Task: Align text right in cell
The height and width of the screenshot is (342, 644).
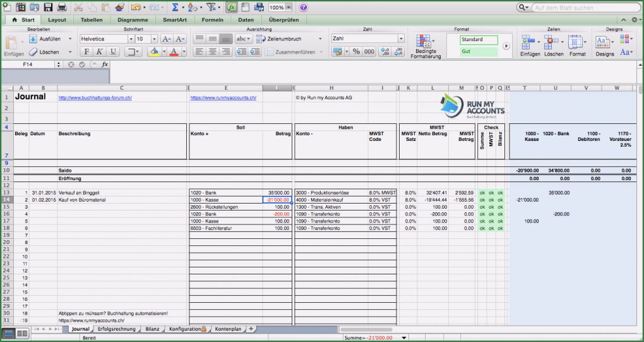Action: 225,52
